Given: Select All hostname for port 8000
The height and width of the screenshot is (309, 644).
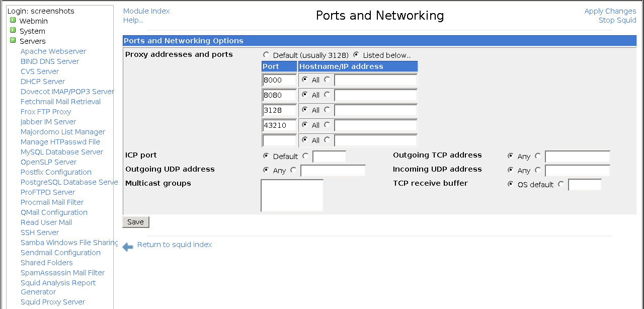Looking at the screenshot, I should [305, 80].
